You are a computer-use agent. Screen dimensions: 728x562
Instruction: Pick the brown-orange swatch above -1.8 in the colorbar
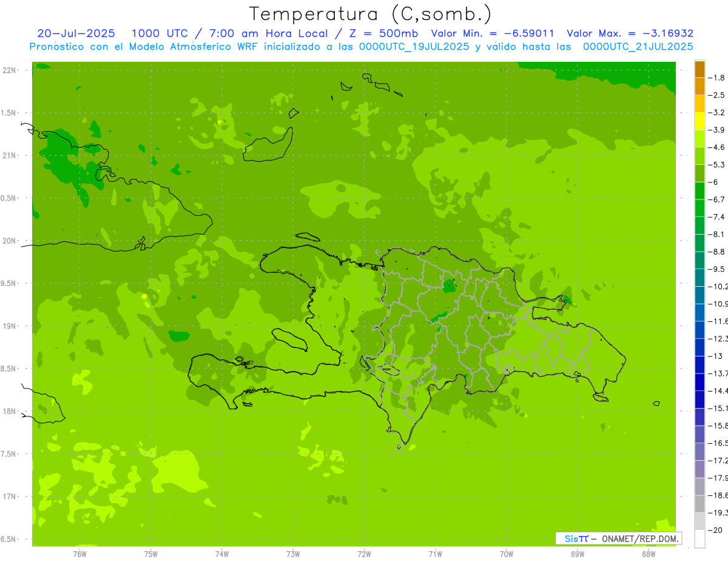pyautogui.click(x=699, y=69)
